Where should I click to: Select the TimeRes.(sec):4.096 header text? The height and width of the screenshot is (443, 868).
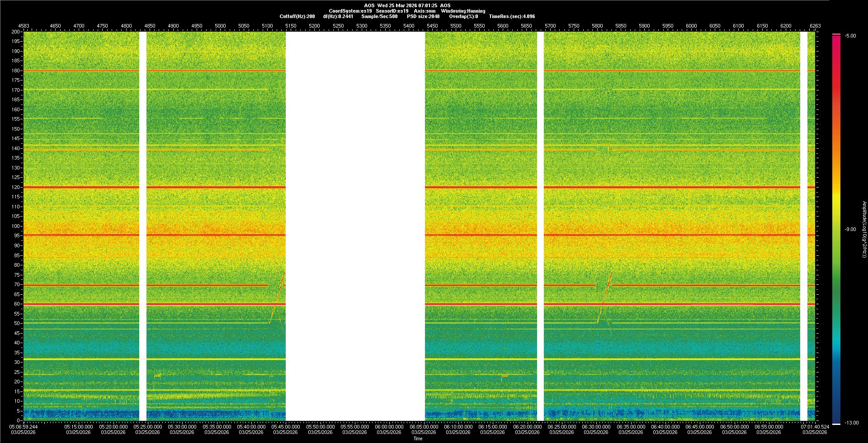[512, 16]
